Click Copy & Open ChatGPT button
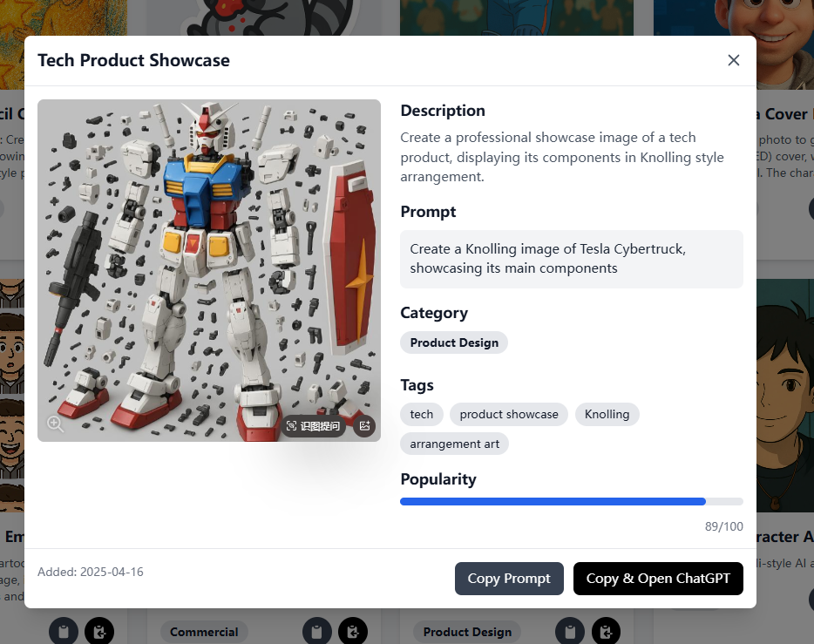 click(658, 578)
